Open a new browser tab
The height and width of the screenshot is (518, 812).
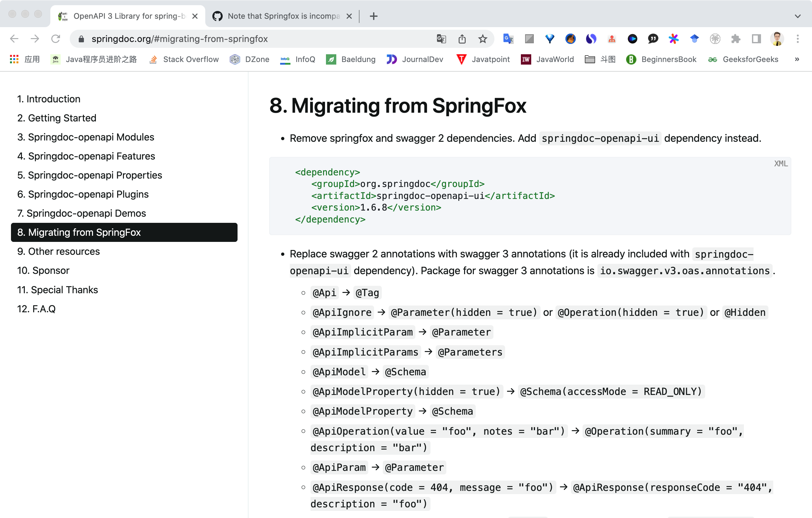coord(373,16)
